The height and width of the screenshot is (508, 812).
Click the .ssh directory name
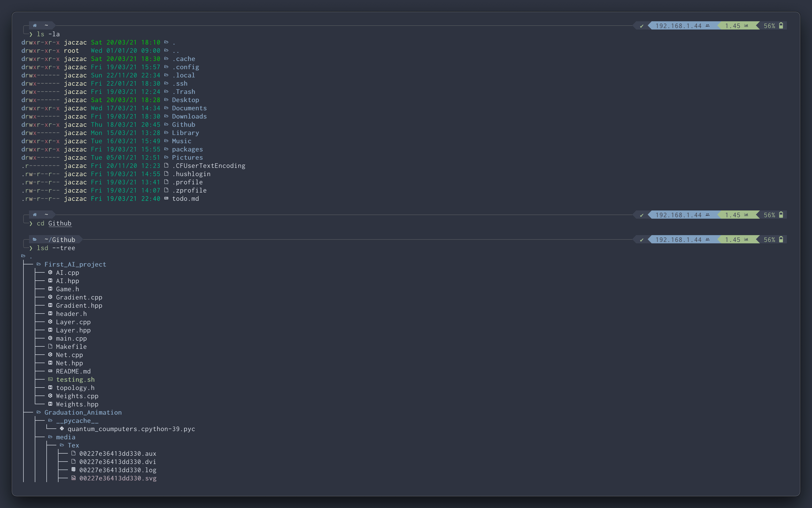click(180, 83)
